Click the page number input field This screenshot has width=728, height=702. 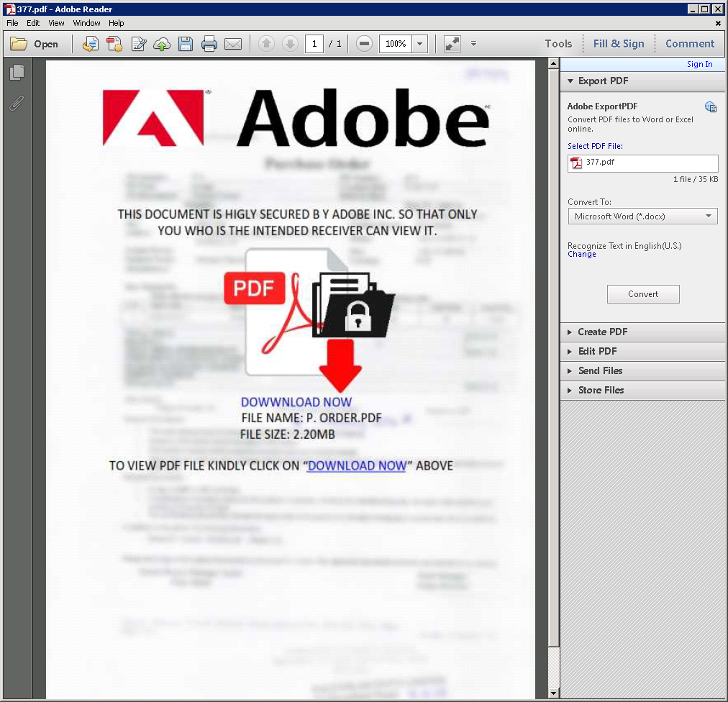pyautogui.click(x=314, y=44)
